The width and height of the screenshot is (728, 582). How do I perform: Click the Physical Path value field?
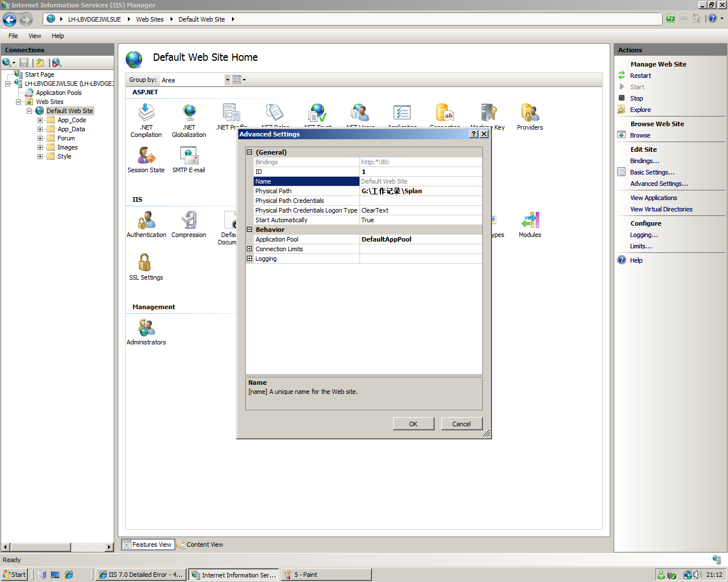click(421, 191)
